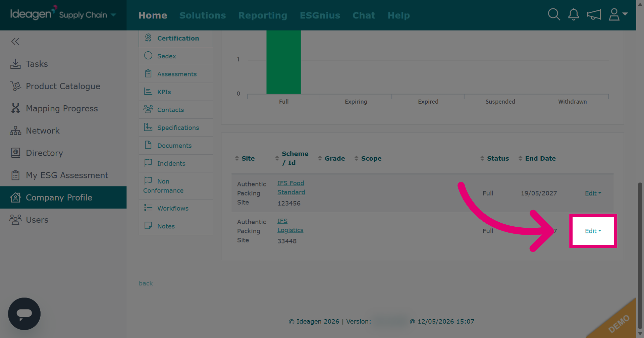
Task: Collapse the sidebar with double chevron
Action: click(x=15, y=42)
